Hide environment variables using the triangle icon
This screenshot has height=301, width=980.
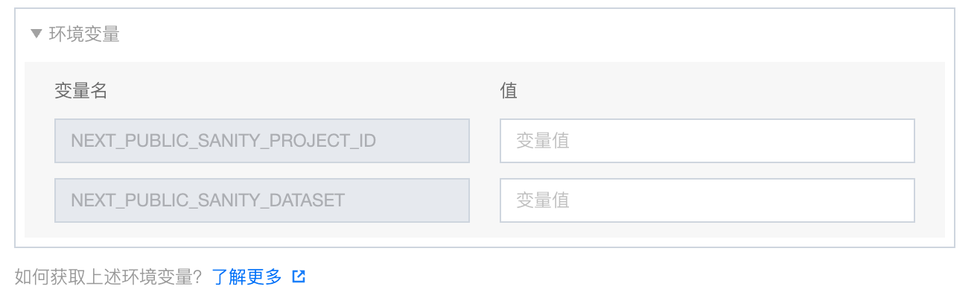coord(36,34)
